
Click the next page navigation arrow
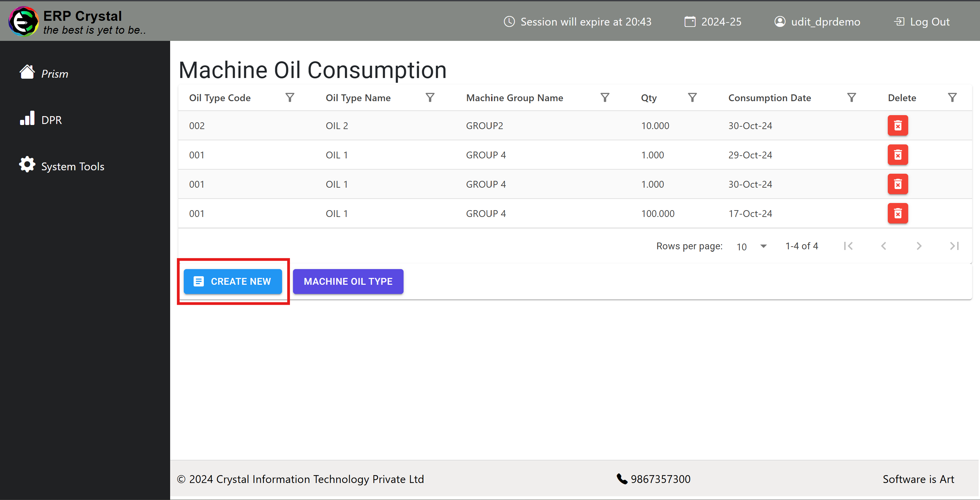(919, 246)
